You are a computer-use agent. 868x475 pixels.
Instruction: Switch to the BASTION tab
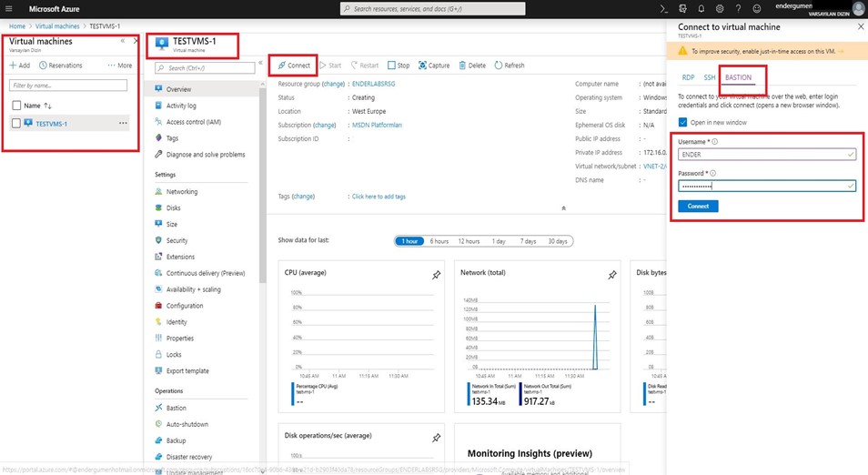(x=739, y=77)
